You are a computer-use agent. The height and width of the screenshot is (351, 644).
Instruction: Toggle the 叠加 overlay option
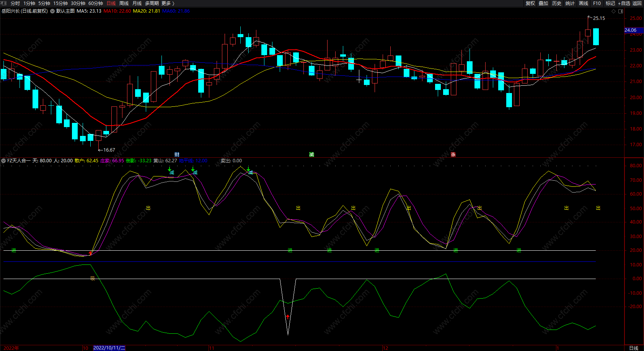[x=543, y=3]
